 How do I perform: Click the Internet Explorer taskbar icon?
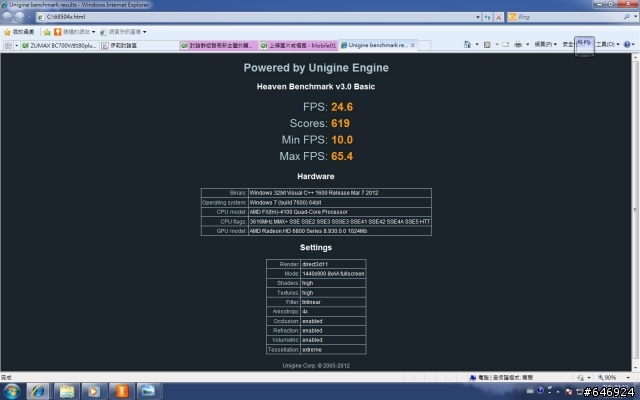(38, 391)
